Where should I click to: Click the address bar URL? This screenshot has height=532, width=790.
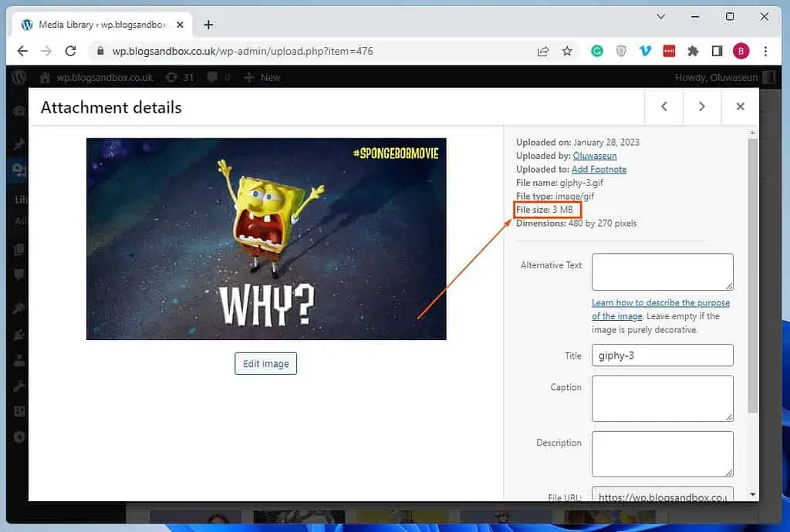[242, 51]
